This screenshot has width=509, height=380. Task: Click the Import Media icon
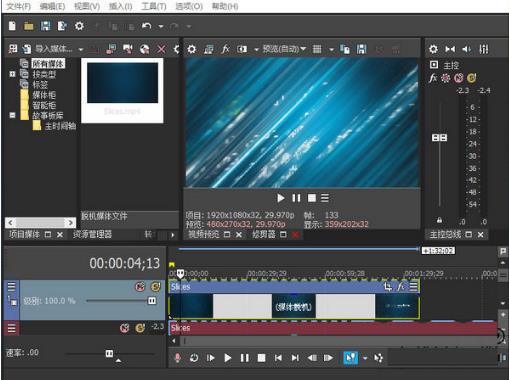[x=27, y=49]
